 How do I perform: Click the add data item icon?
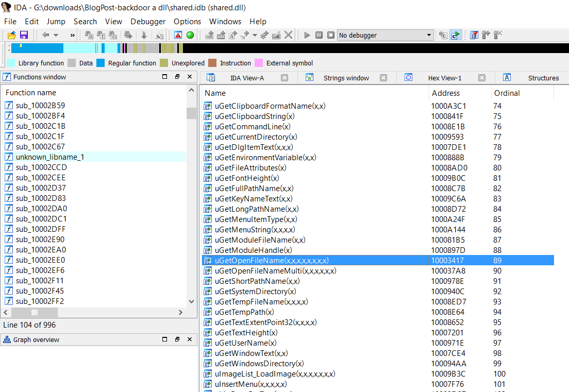click(221, 35)
